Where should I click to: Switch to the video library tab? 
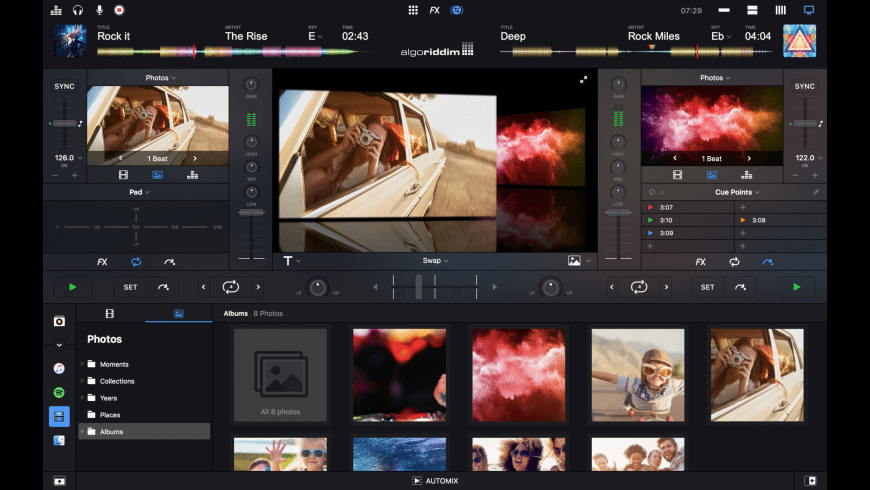110,313
